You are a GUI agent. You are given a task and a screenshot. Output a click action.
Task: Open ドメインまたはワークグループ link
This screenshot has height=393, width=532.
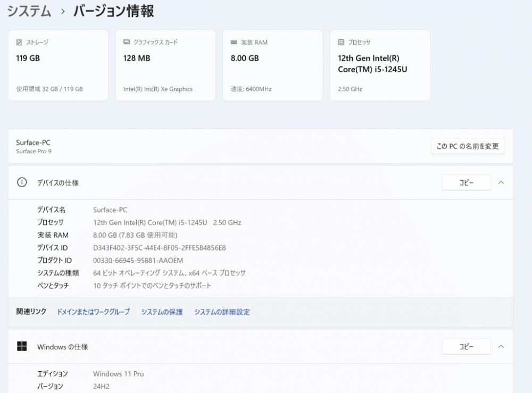pos(93,312)
